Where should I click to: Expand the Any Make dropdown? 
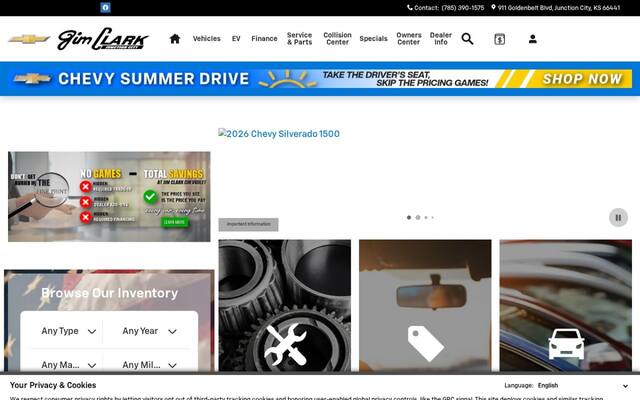[x=68, y=364]
